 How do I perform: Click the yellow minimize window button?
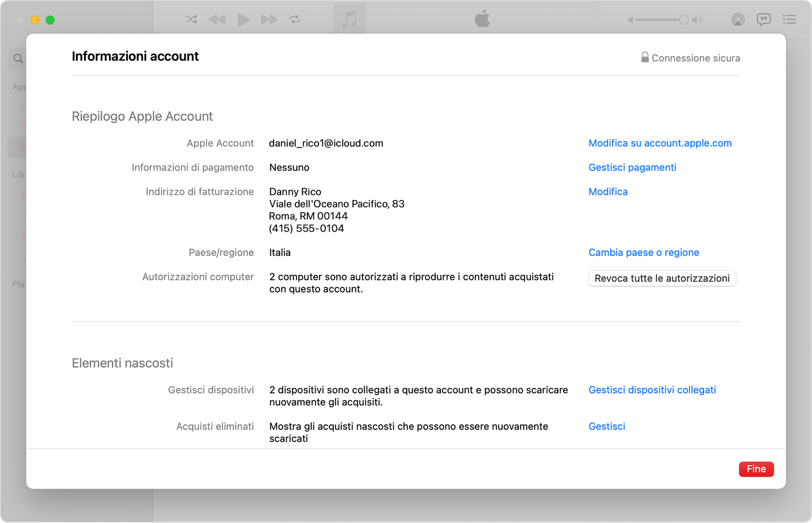[x=35, y=20]
